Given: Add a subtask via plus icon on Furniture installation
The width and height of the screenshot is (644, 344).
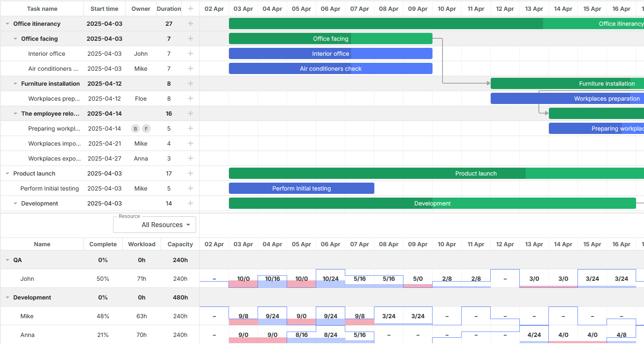Looking at the screenshot, I should [x=190, y=84].
